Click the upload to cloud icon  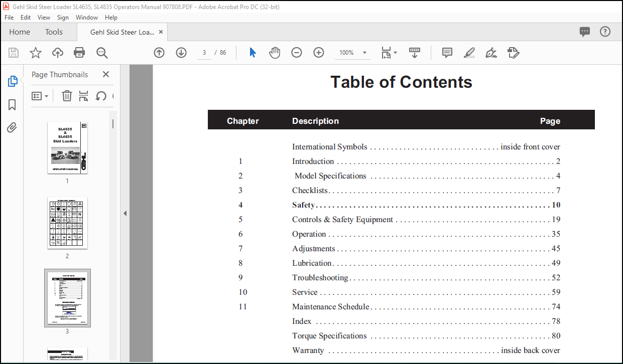click(58, 53)
